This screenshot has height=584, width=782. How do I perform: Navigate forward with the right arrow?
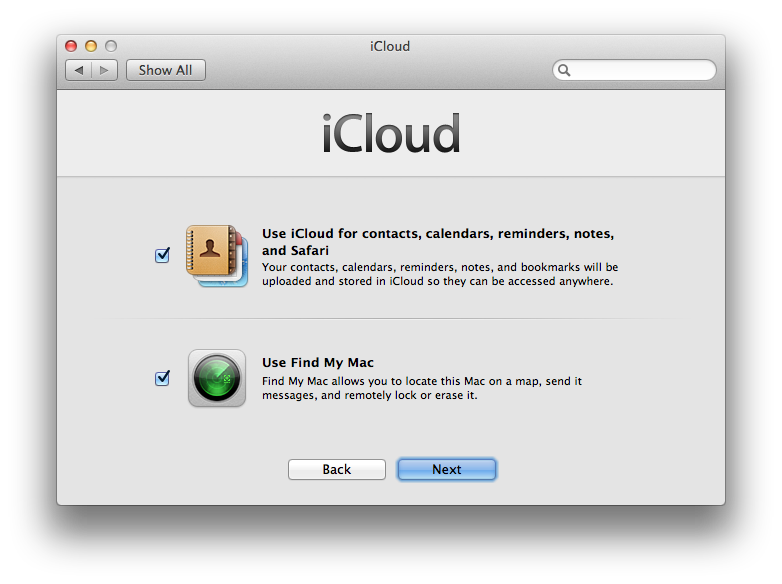coord(104,70)
